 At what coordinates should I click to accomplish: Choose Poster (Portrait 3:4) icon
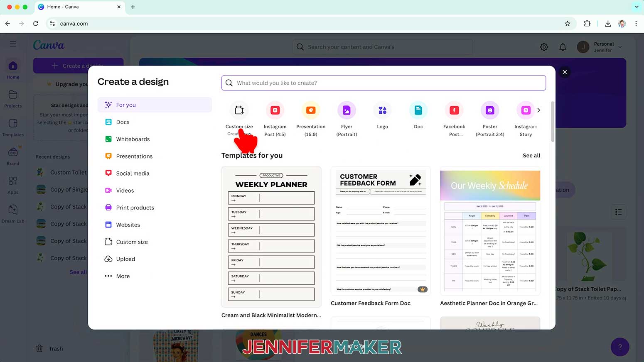point(490,110)
